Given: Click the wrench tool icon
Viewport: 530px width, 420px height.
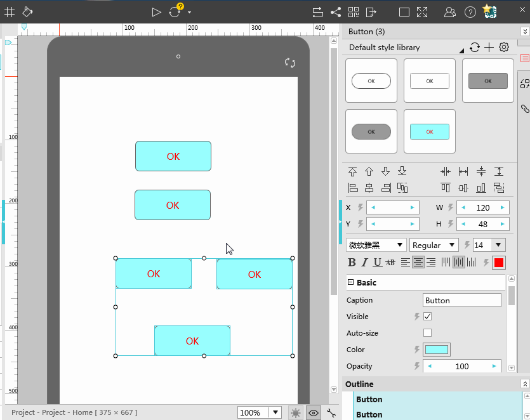Looking at the screenshot, I should click(x=331, y=412).
